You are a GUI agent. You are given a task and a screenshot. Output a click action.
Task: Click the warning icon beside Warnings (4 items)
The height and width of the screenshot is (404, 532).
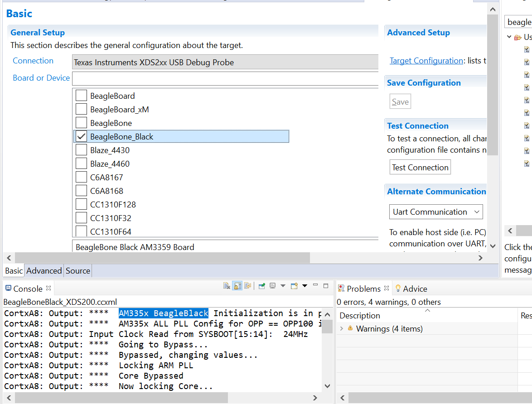[x=350, y=328]
